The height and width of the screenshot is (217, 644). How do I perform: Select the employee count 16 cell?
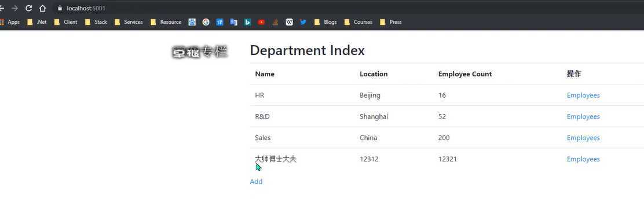[442, 95]
